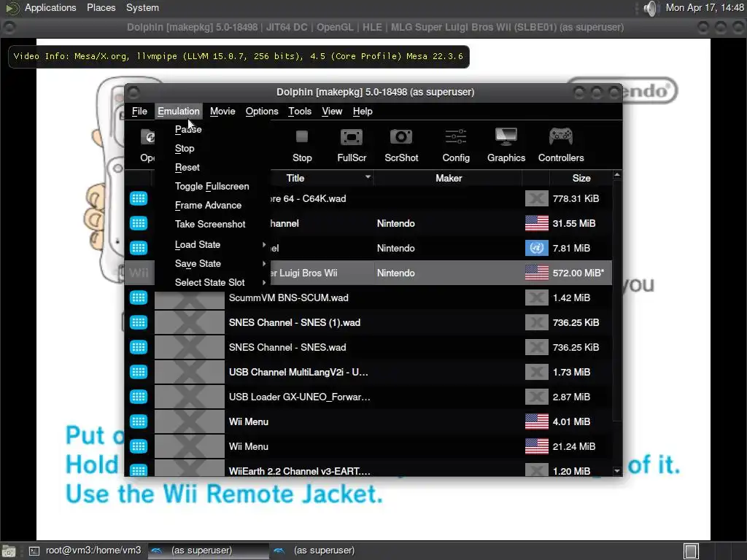Click the USA flag for 31.55 MiB row
Viewport: 747px width, 560px height.
[536, 223]
